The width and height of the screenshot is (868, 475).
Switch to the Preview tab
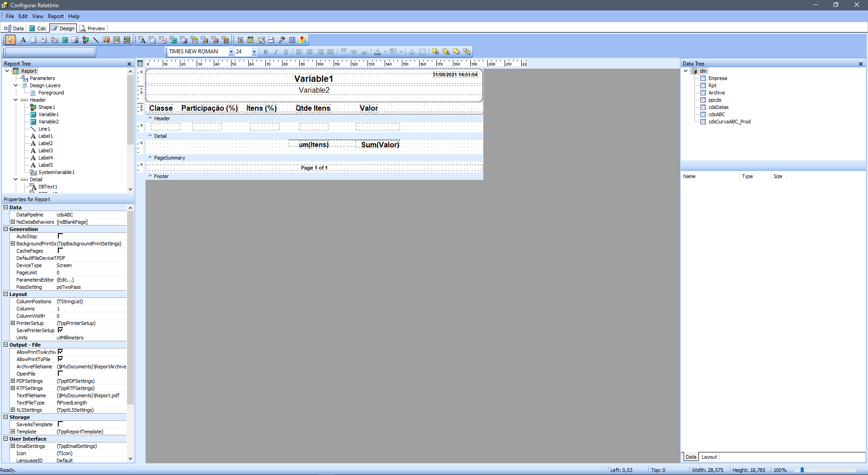coord(92,28)
